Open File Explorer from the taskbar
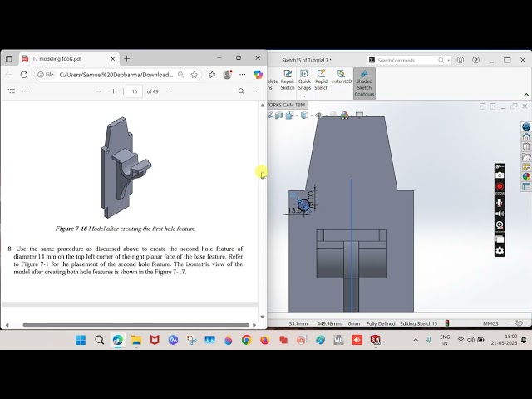 pyautogui.click(x=136, y=340)
